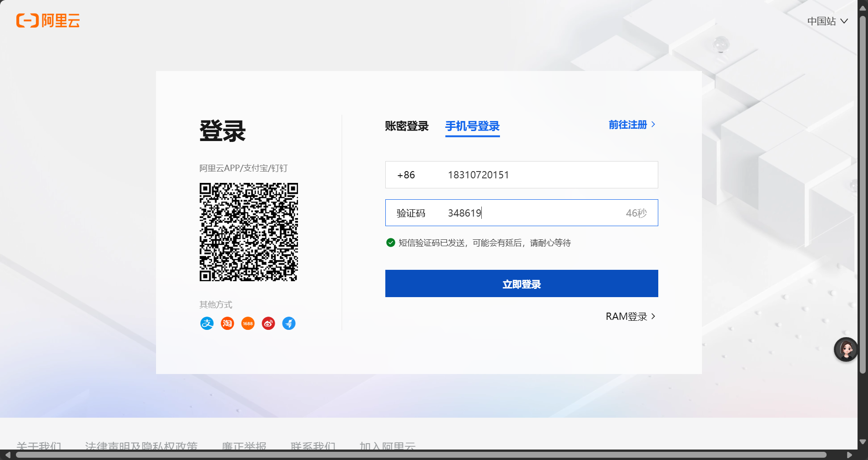The width and height of the screenshot is (868, 460).
Task: Select the 手机号登录 tab
Action: (472, 126)
